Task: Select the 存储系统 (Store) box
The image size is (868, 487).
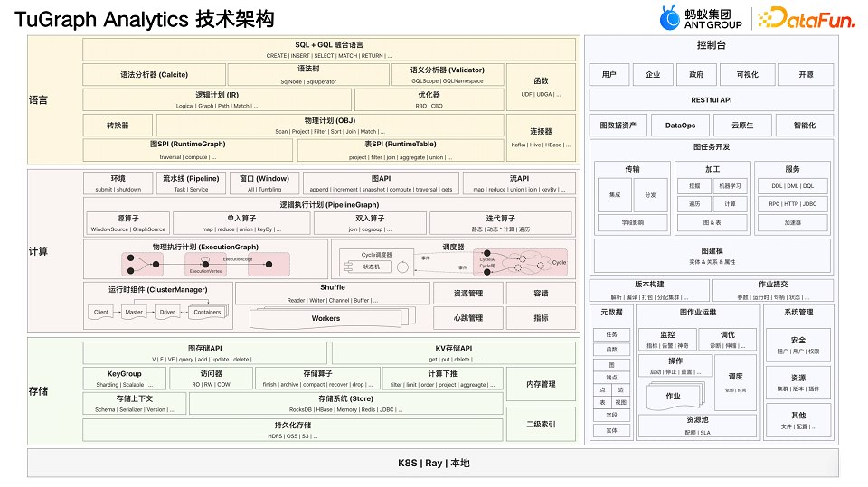Action: coord(346,404)
